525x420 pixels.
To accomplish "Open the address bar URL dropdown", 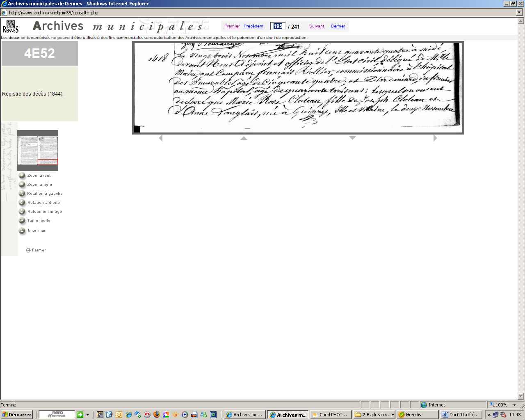I will [x=519, y=13].
